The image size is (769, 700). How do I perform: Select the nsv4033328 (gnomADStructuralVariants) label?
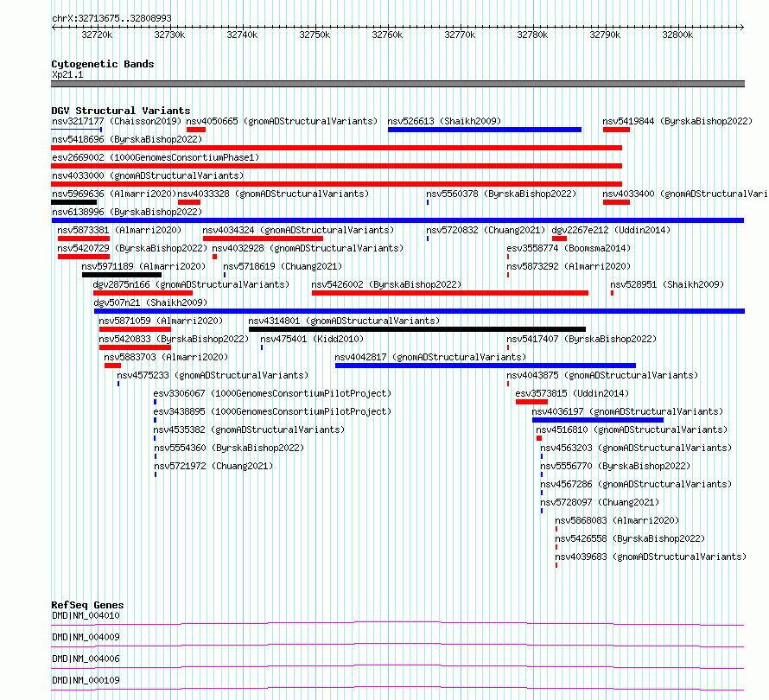pos(273,194)
